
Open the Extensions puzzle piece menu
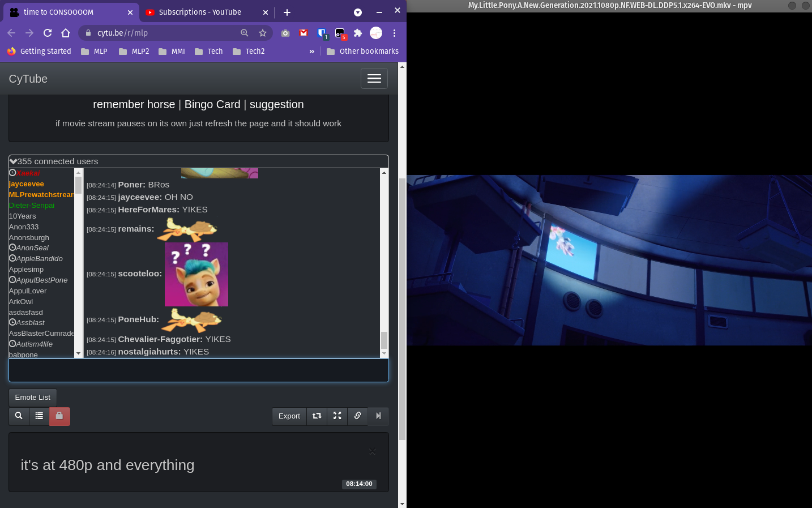coord(358,33)
